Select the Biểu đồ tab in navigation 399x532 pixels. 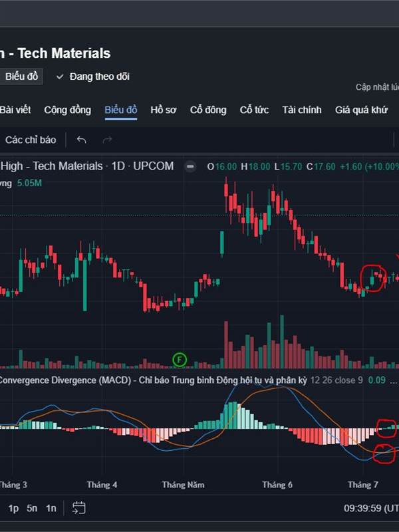point(121,110)
